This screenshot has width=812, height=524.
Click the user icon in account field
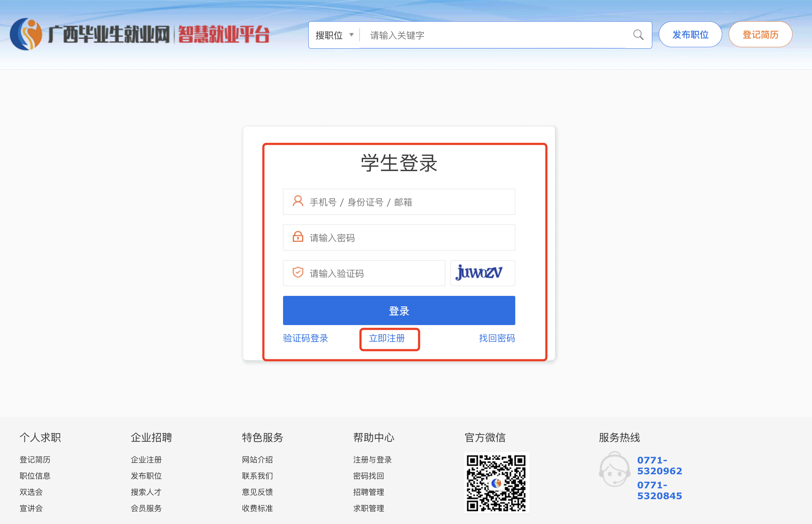pos(298,201)
